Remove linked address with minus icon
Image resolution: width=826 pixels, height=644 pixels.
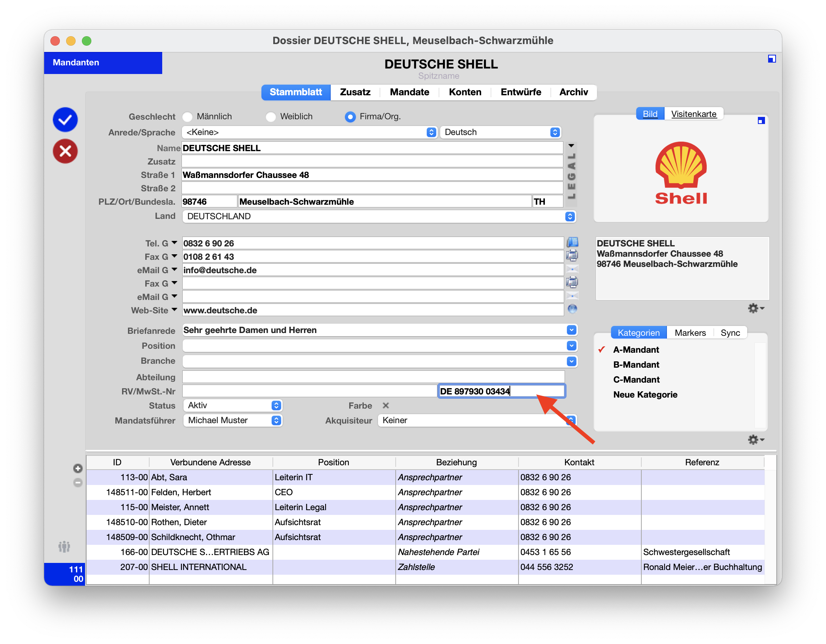[78, 483]
